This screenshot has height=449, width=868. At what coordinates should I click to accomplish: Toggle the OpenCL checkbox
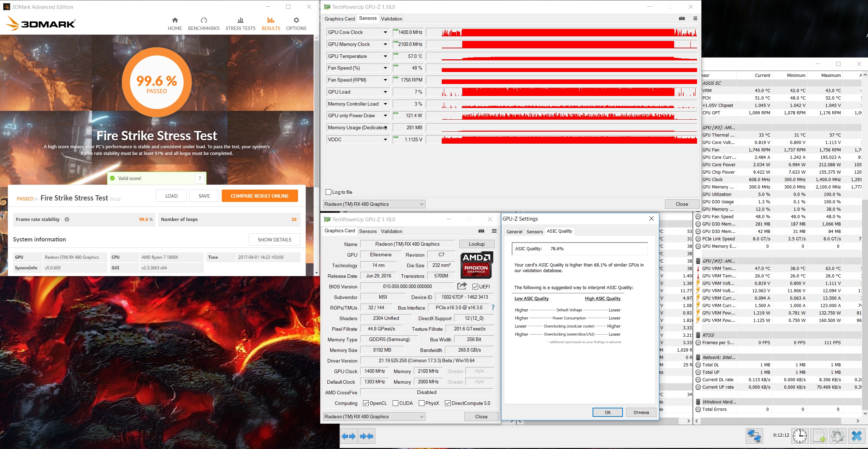pyautogui.click(x=366, y=403)
